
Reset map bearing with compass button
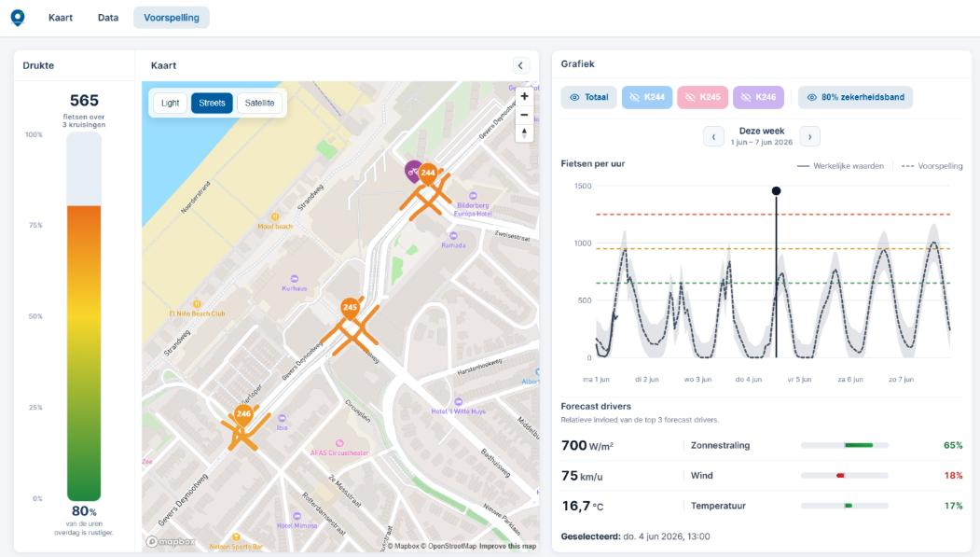(524, 133)
